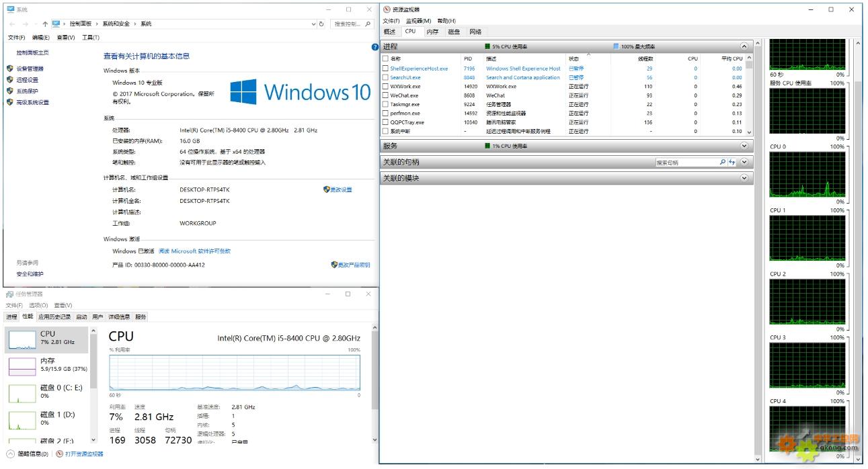Viewport: 868px width, 469px height.
Task: Click shield icon next to 设备管理器
Action: [10, 69]
